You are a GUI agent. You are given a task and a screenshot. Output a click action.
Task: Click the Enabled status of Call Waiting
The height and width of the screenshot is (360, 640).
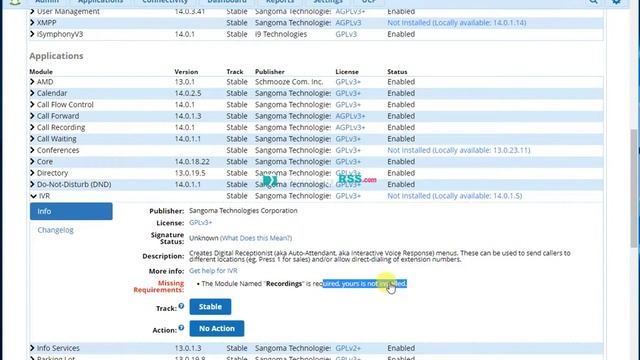(x=401, y=139)
